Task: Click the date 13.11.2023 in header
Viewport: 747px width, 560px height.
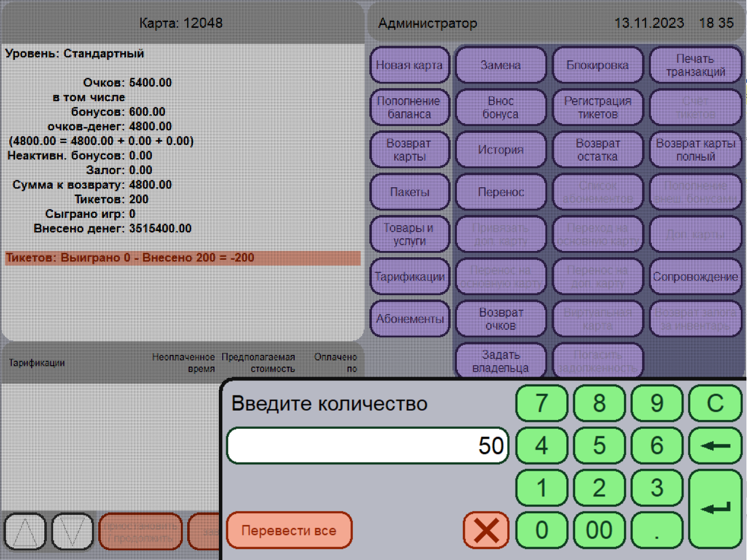Action: 649,23
